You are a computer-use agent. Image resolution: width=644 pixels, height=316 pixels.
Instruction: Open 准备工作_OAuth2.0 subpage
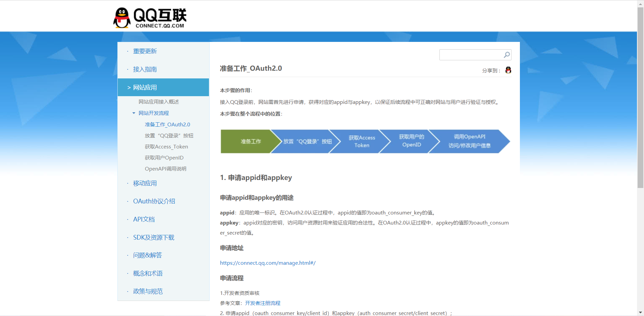(167, 125)
